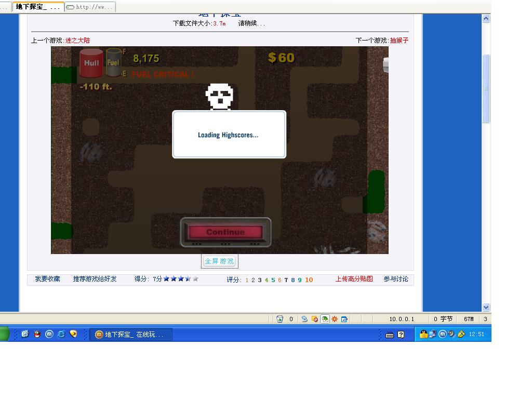Launch Maxthon from quick launch

click(x=49, y=334)
